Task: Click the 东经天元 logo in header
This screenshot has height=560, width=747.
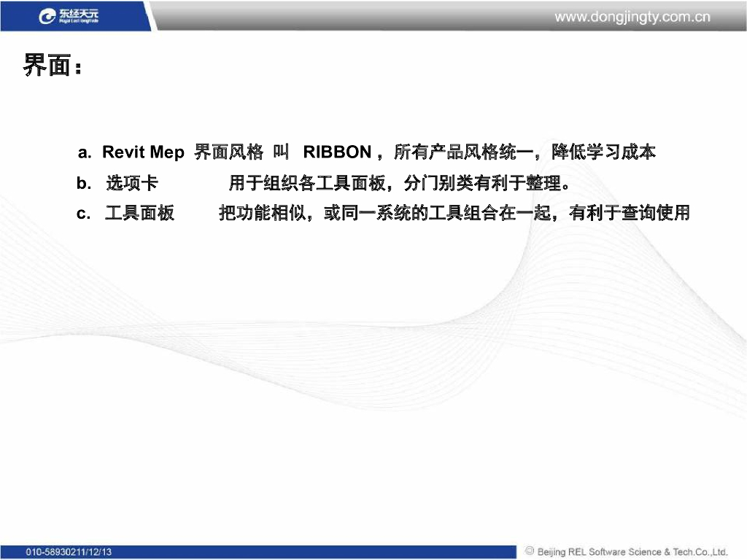Action: pos(69,16)
